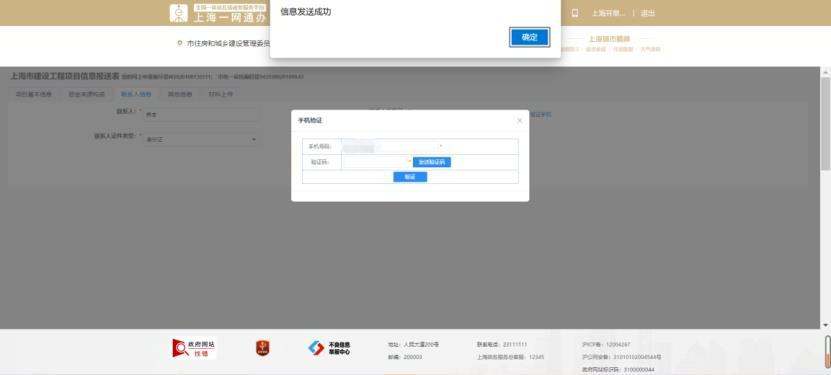The height and width of the screenshot is (375, 831).
Task: Click the page scrollbar down arrow
Action: click(825, 325)
